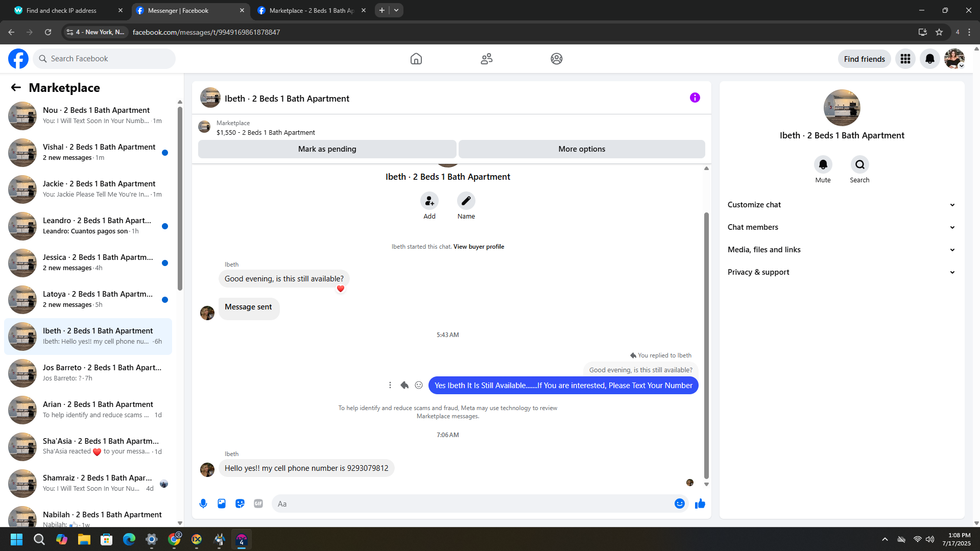Click the Find friends button
Screen dimensions: 980x551
coord(865,59)
